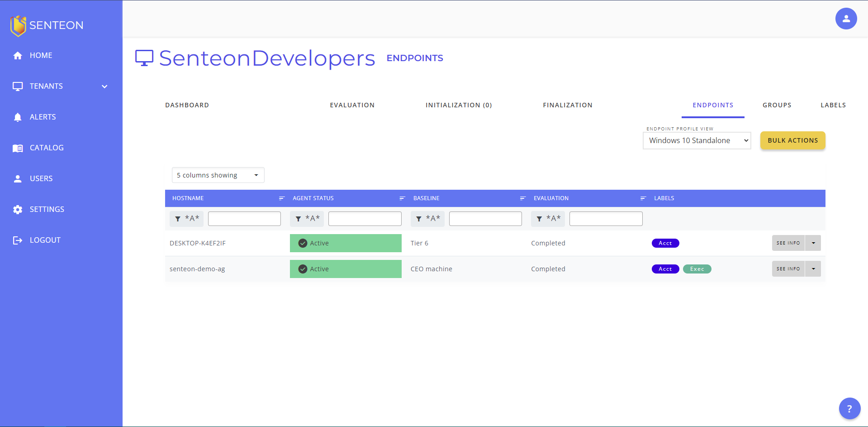Open the 5 columns showing dropdown
The image size is (868, 427).
(x=218, y=175)
